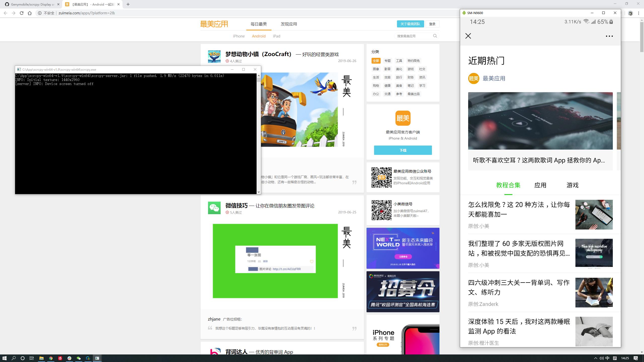Open the three-dot menu in phone screen
Screen dimensions: 644x362
(x=609, y=36)
